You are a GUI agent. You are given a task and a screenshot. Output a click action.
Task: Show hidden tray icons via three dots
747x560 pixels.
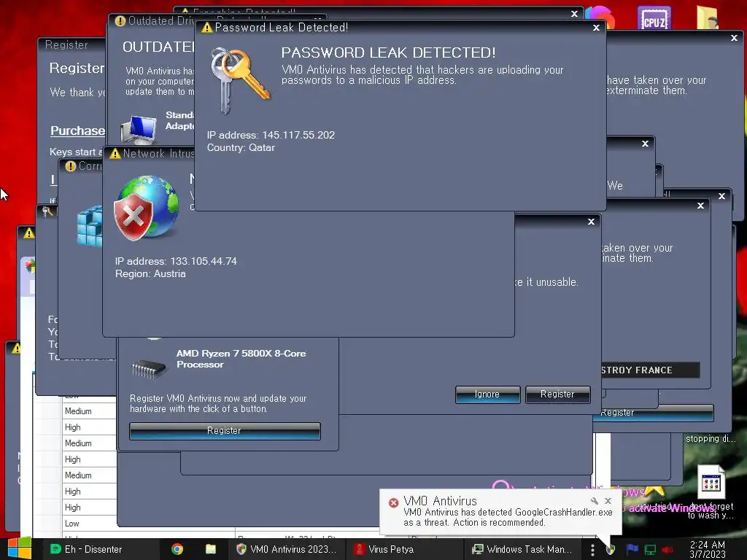click(592, 550)
